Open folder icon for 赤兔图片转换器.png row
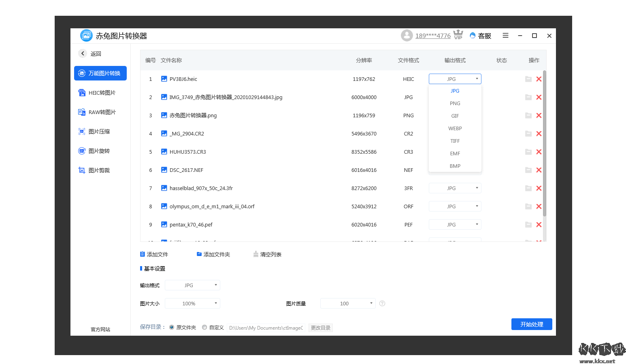Image resolution: width=626 pixels, height=364 pixels. click(528, 115)
